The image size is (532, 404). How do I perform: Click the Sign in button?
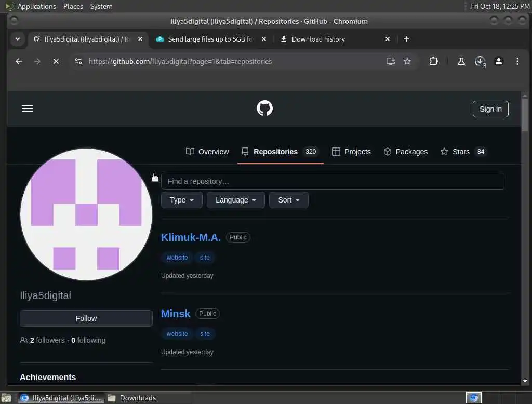click(x=490, y=109)
